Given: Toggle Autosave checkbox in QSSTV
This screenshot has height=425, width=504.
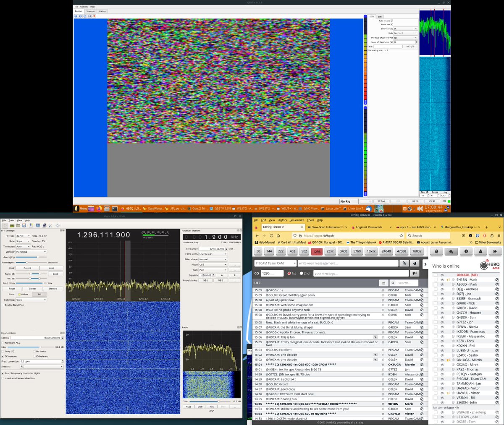Looking at the screenshot, I should click(x=392, y=24).
